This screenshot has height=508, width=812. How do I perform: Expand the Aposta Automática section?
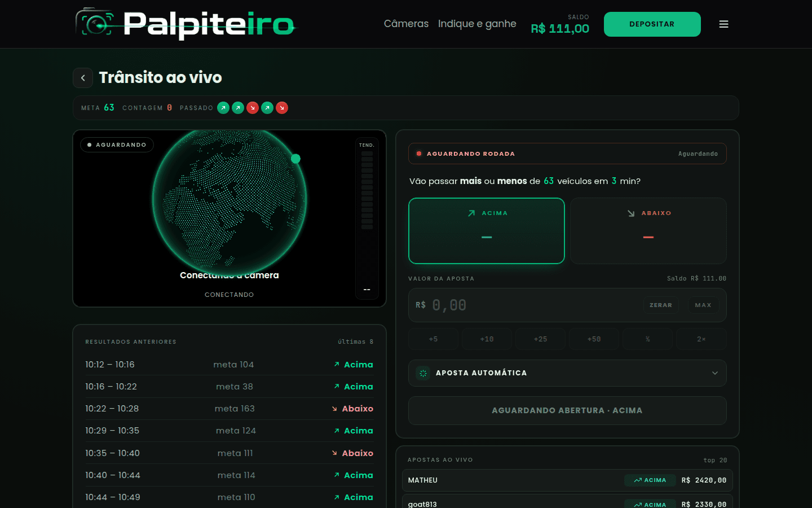[x=567, y=373]
